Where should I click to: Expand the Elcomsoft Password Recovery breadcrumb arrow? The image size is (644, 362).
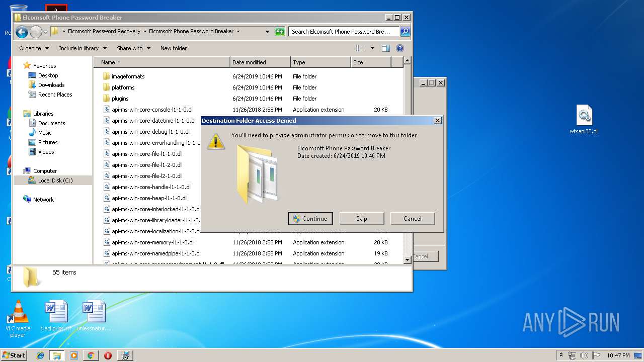145,31
